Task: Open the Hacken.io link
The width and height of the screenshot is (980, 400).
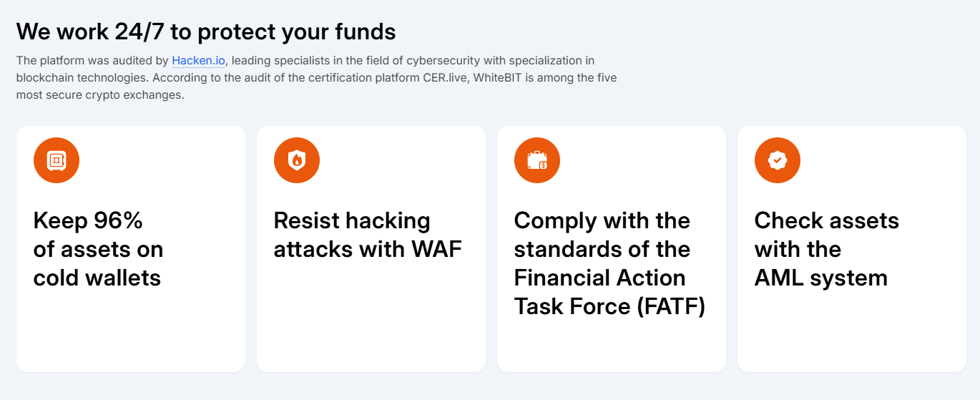Action: [198, 61]
